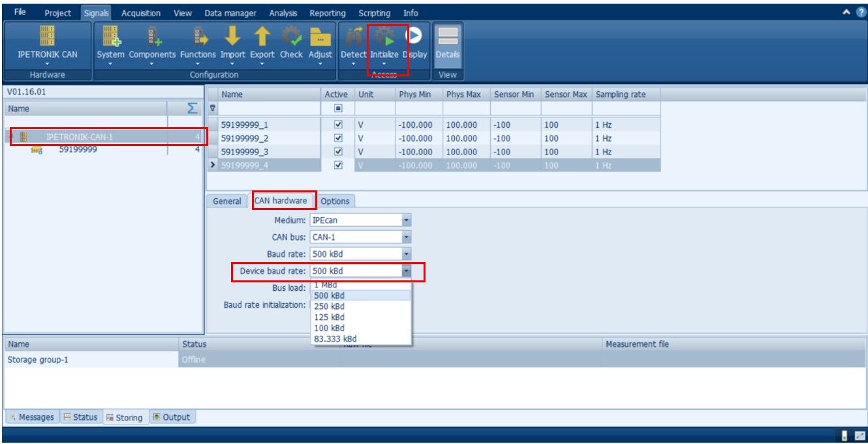Open the Messages panel tab

click(32, 417)
